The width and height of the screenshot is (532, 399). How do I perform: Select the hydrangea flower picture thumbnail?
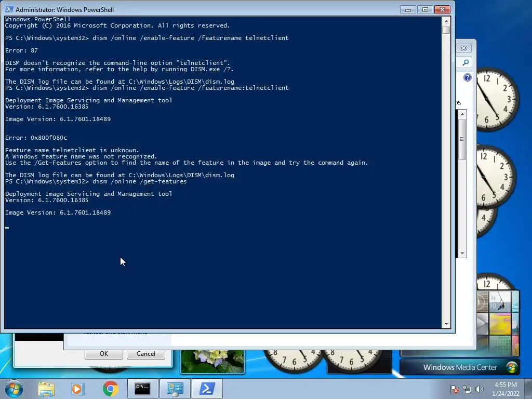(x=212, y=362)
